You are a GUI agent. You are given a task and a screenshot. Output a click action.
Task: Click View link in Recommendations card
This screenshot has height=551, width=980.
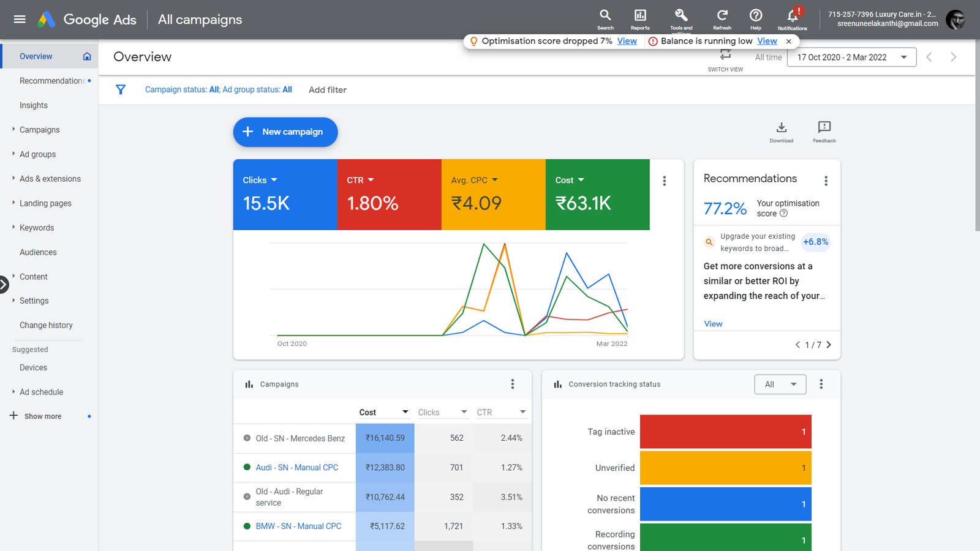coord(713,324)
